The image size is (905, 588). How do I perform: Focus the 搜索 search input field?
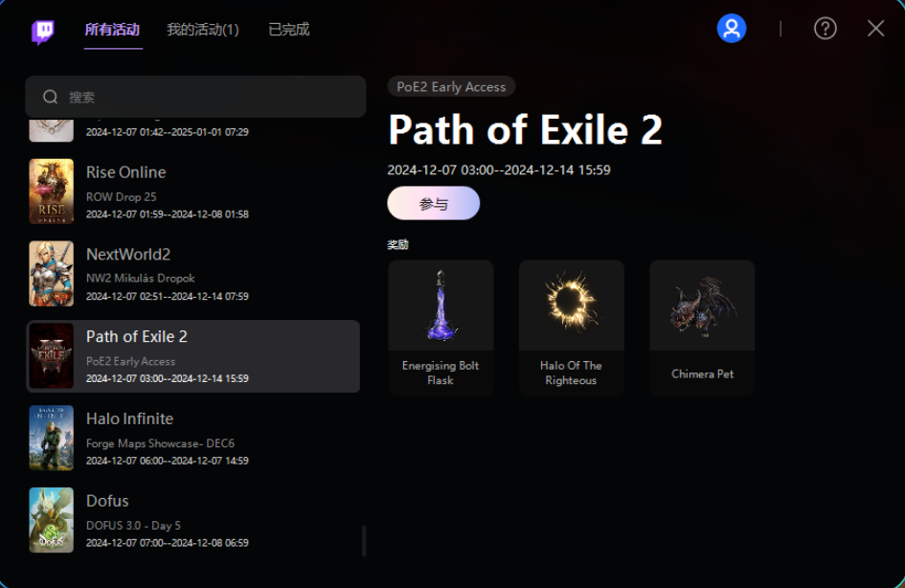(195, 97)
